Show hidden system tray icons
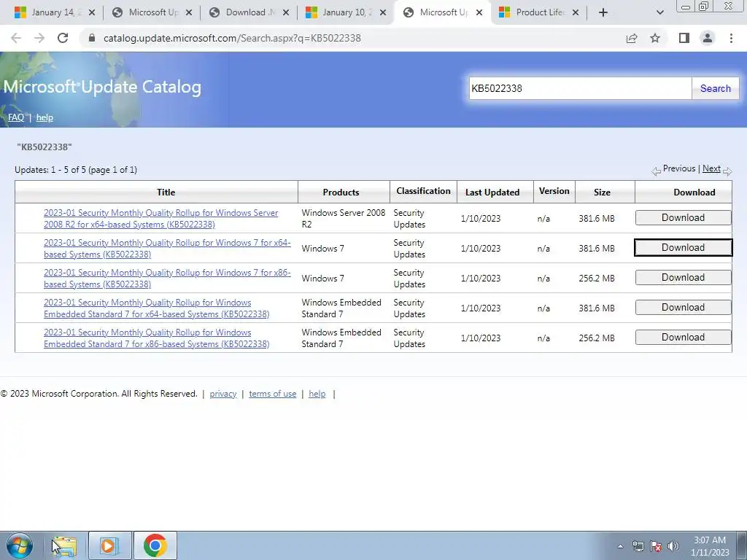The height and width of the screenshot is (560, 747). 620,546
